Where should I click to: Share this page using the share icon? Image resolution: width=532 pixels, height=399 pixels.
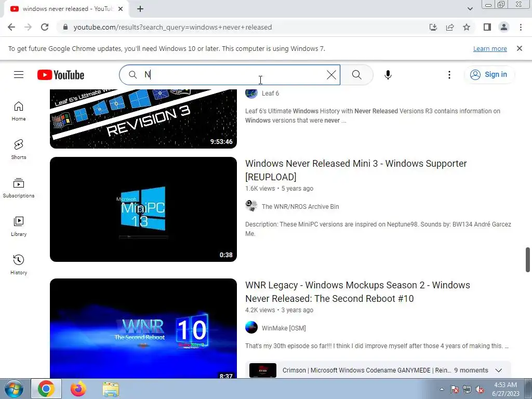(x=450, y=27)
